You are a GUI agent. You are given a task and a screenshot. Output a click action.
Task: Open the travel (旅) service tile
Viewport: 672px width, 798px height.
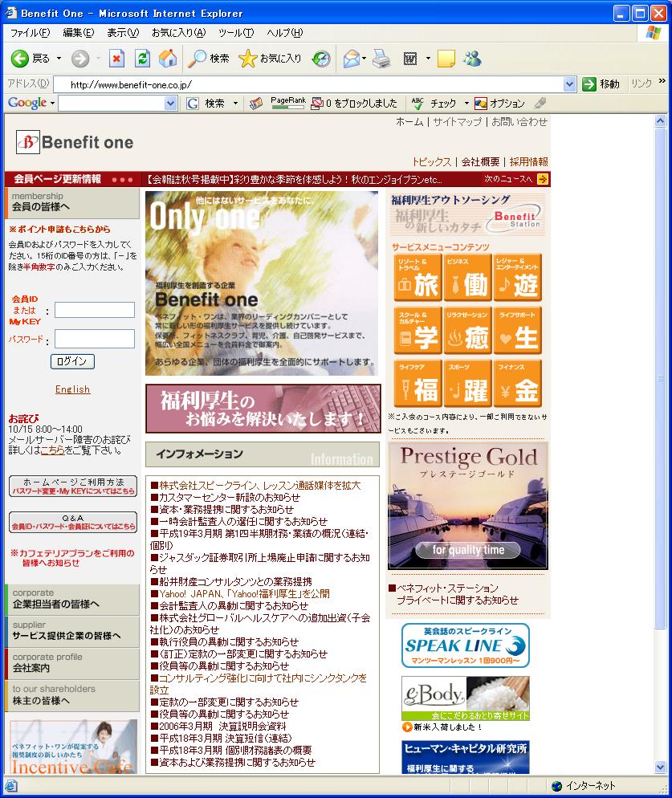(417, 278)
